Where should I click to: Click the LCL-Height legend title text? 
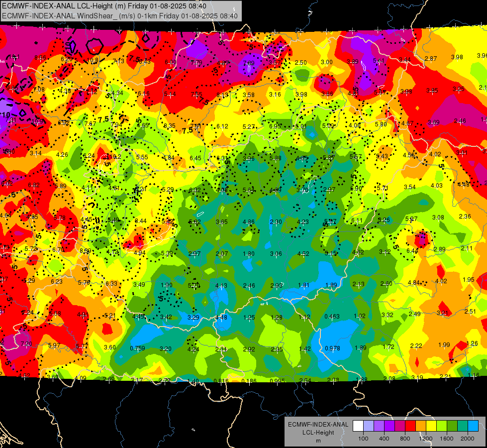click(x=318, y=433)
